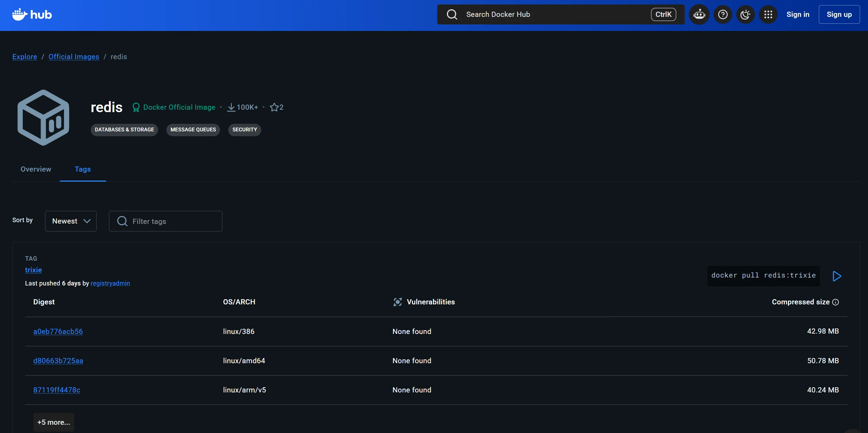Screen dimensions: 868x433
Task: Click the star count icon
Action: [274, 107]
